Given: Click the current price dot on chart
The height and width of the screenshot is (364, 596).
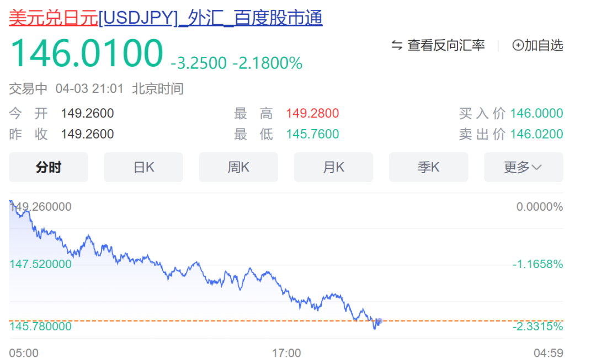Looking at the screenshot, I should coord(379,320).
